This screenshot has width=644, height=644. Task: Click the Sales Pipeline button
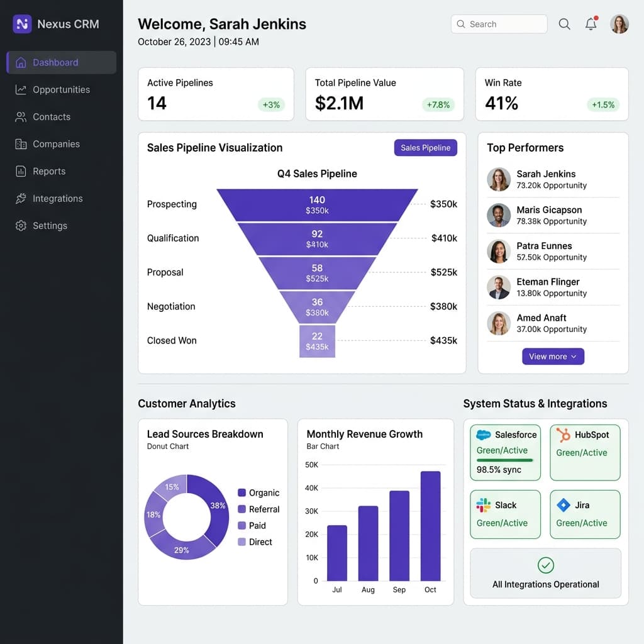point(426,148)
